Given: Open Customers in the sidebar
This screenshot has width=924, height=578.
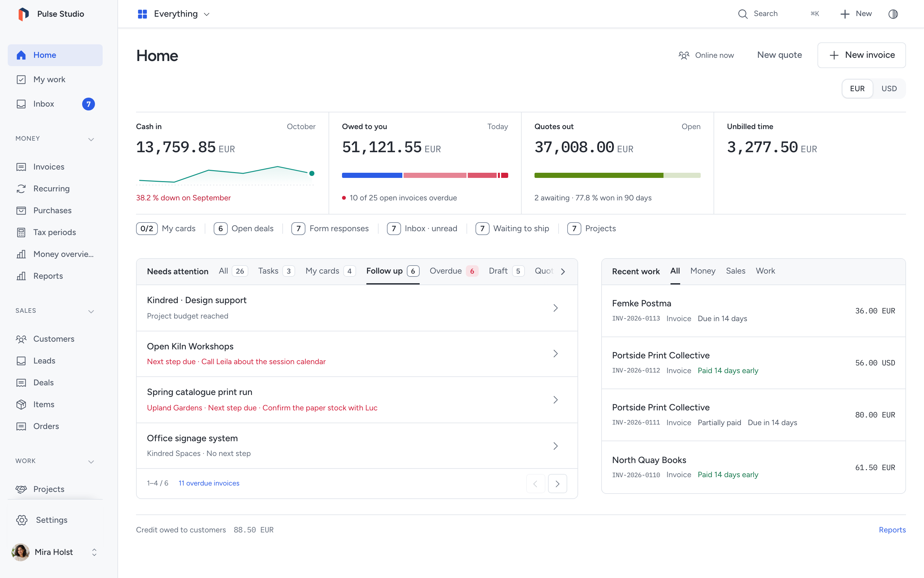Looking at the screenshot, I should click(x=55, y=339).
